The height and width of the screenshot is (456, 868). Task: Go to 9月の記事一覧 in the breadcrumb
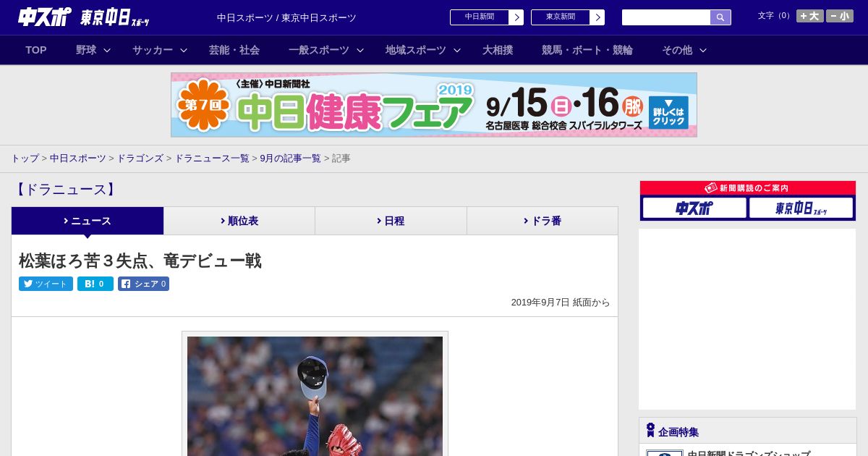(x=291, y=159)
